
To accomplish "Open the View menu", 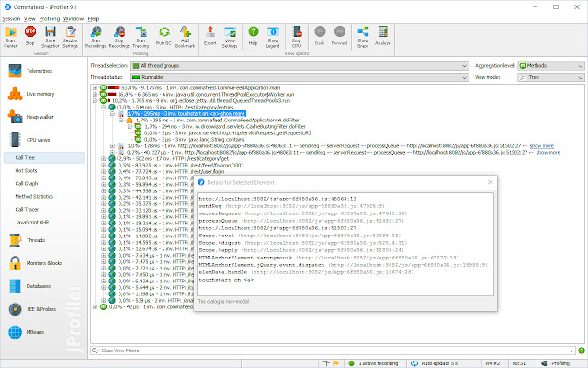I will (29, 18).
